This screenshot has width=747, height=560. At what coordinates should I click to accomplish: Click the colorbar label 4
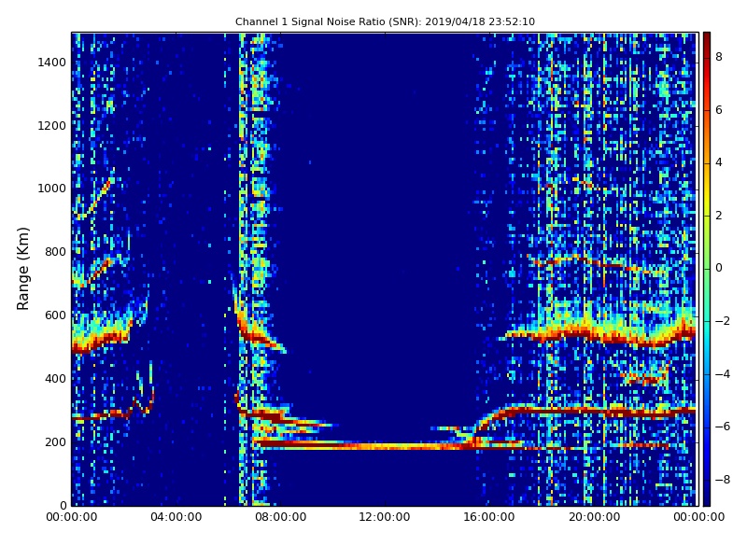pos(719,162)
